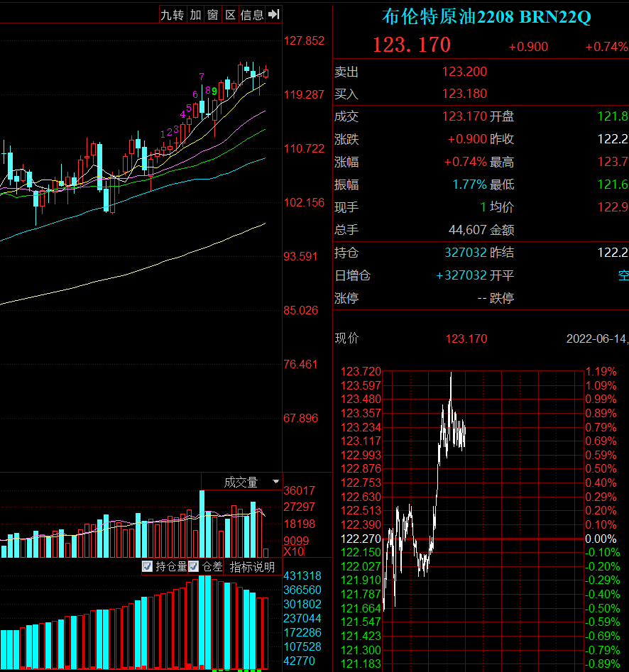The height and width of the screenshot is (672, 629).
Task: Click the 买入 price 123.180
Action: coord(464,94)
